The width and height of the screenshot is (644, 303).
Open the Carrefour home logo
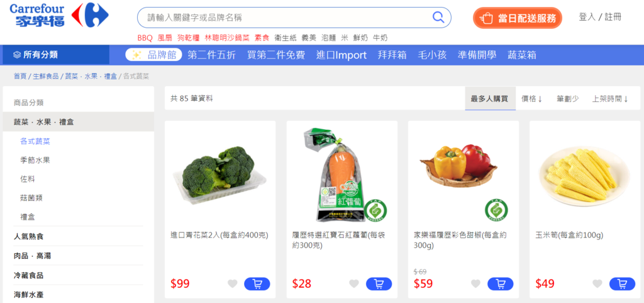pos(58,14)
